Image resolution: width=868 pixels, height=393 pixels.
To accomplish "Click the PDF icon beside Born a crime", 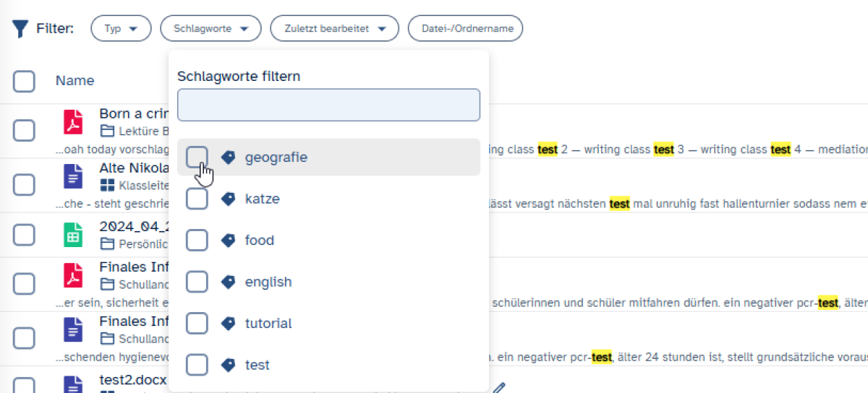I will [74, 122].
